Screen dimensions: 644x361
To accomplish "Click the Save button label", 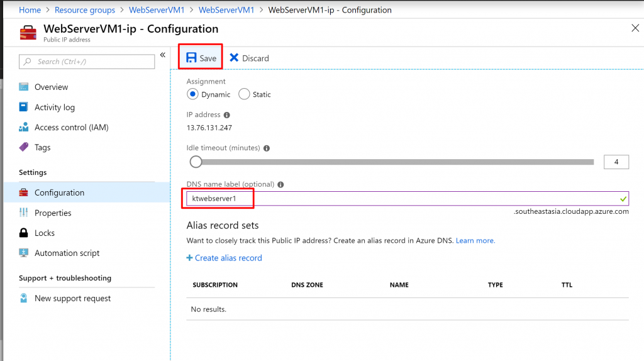I will [x=208, y=58].
